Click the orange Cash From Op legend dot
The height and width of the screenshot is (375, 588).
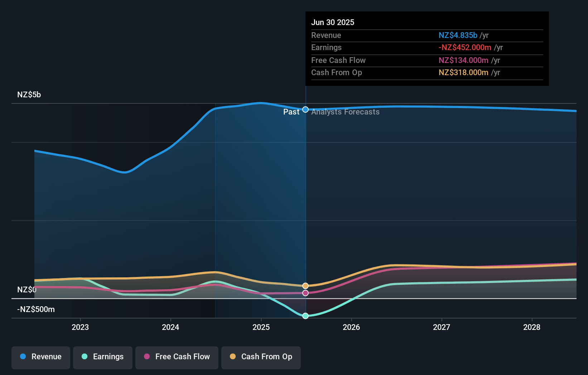tap(233, 357)
